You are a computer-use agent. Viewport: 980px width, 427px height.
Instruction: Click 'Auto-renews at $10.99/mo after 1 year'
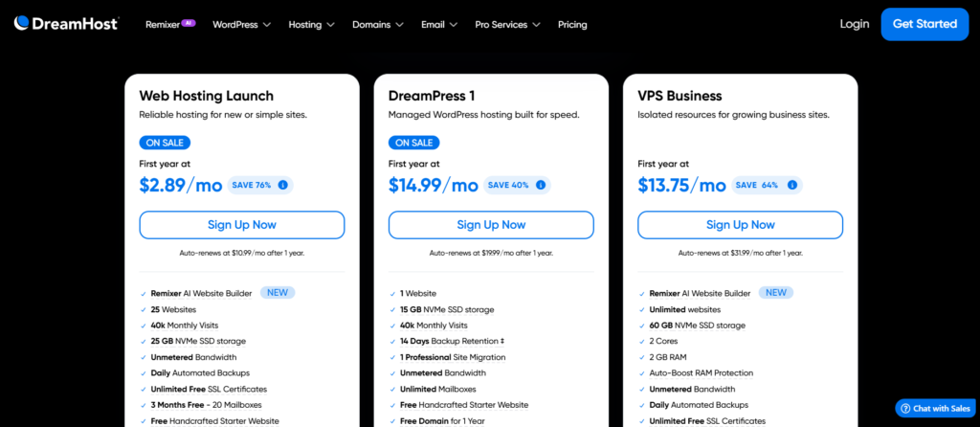pos(242,253)
